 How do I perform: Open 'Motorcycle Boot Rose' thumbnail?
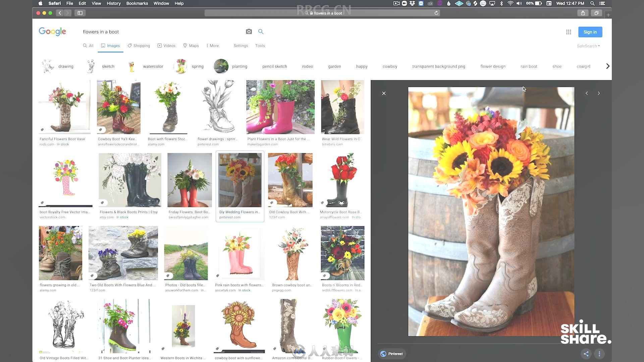coord(342,180)
